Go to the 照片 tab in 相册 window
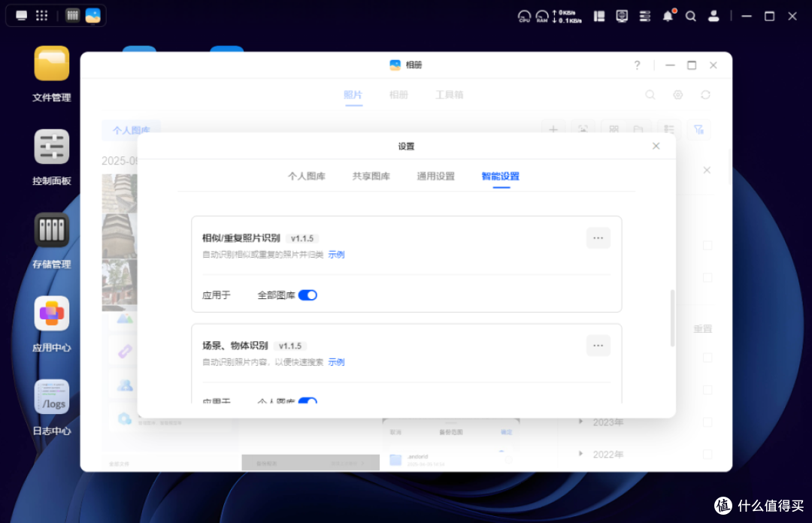Screen dimensions: 812x523 click(353, 95)
